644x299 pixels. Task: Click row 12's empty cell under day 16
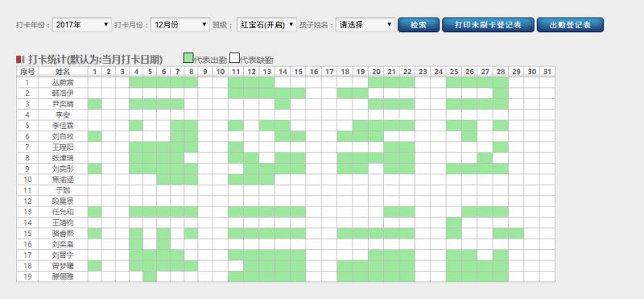[x=314, y=201]
